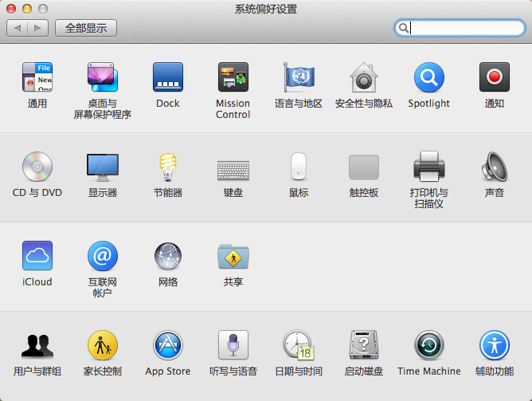Open CD 与 DVD preferences
This screenshot has height=401, width=532.
click(37, 167)
